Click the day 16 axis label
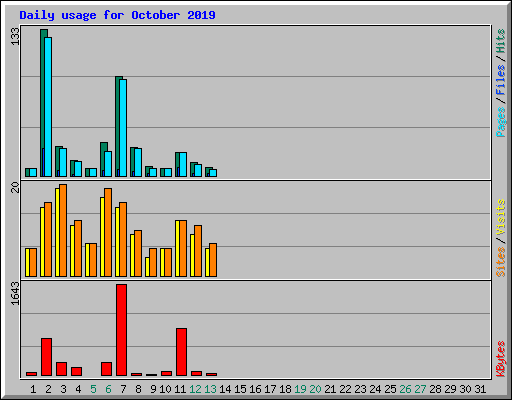The width and height of the screenshot is (512, 400). click(255, 389)
